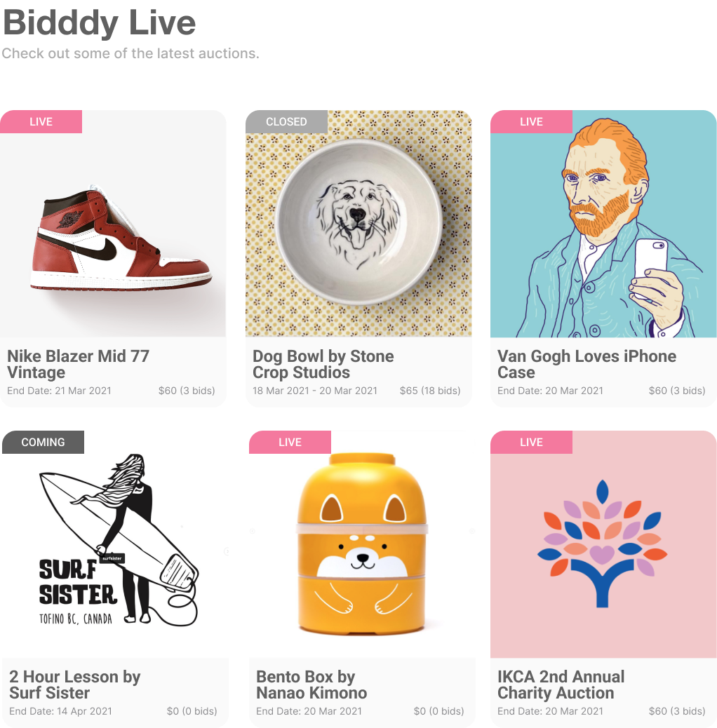Click the LIVE badge on Van Gogh card
Viewport: 717px width, 728px height.
pos(531,121)
